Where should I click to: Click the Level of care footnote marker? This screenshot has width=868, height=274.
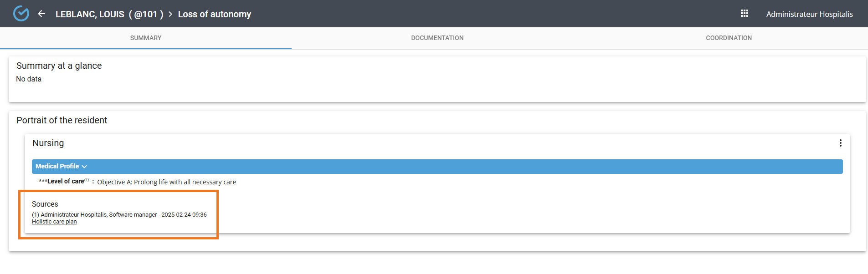click(x=87, y=180)
